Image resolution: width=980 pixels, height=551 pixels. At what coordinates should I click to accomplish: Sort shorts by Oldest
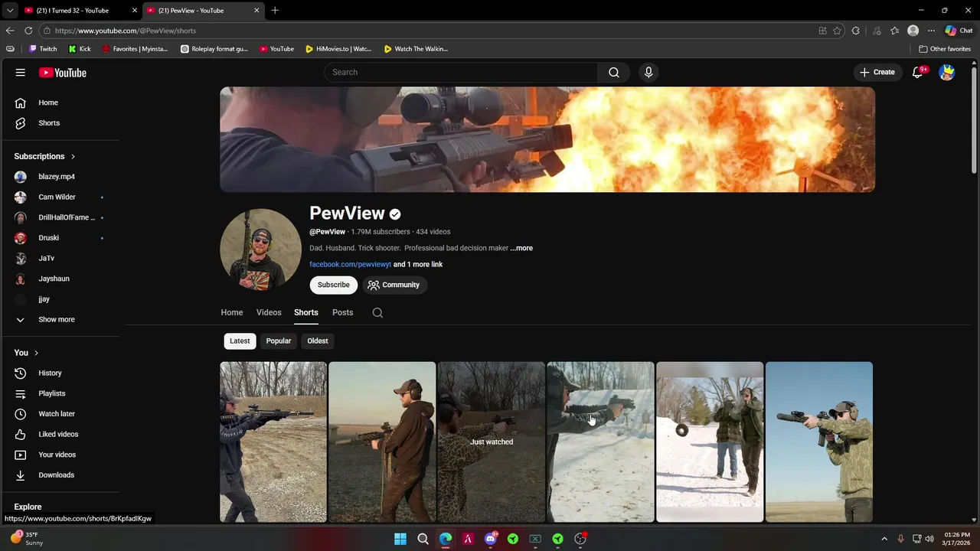(x=318, y=341)
